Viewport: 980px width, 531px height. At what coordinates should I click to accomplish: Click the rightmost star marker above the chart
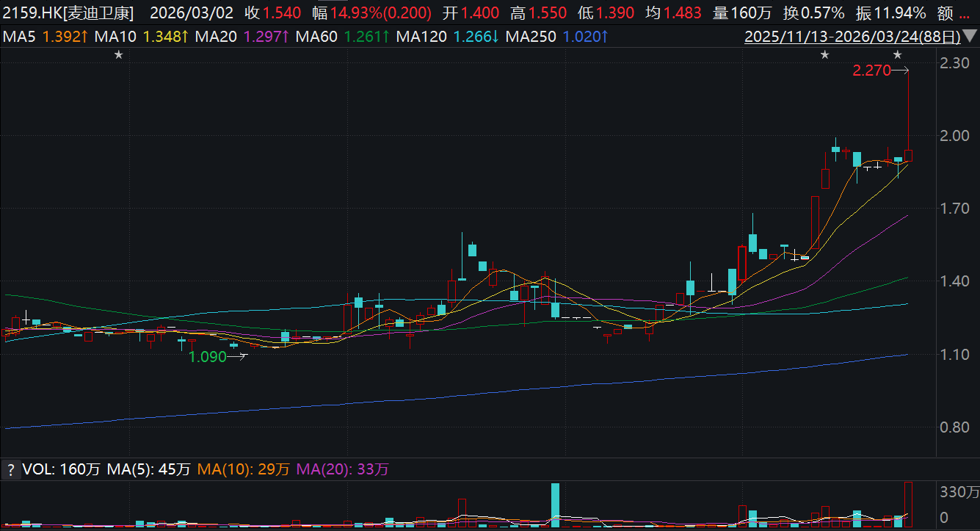896,55
